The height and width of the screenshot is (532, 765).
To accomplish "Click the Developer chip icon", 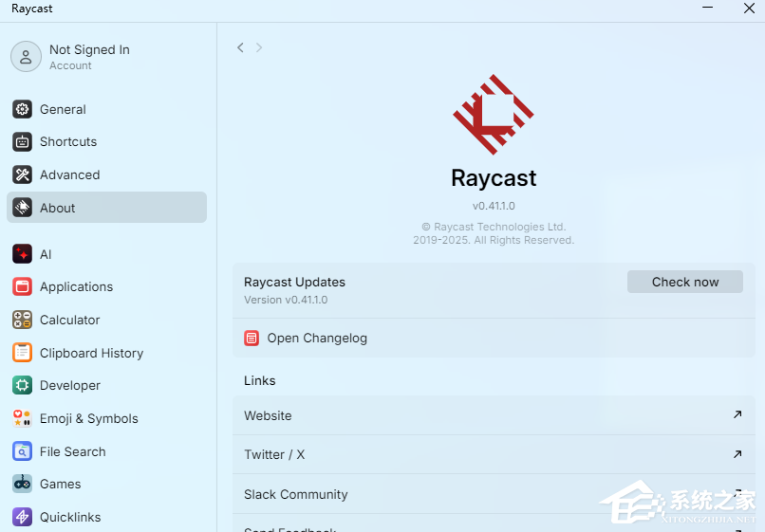I will pyautogui.click(x=23, y=385).
